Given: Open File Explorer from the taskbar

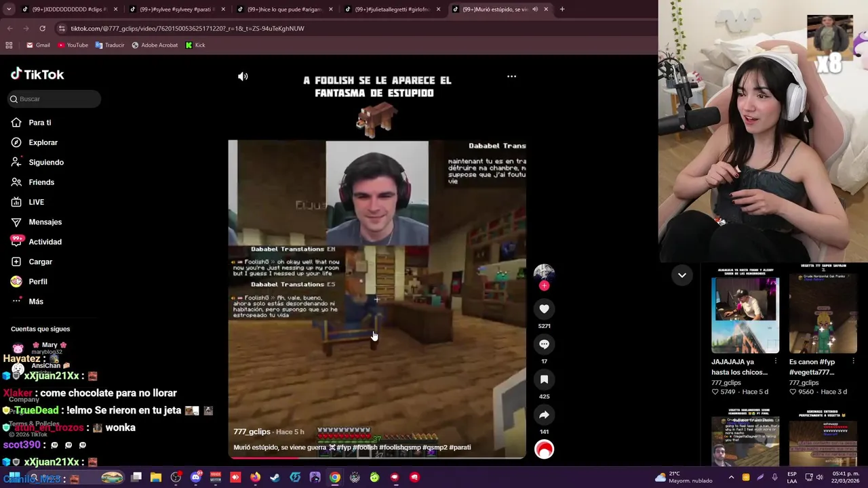Looking at the screenshot, I should coord(156,478).
